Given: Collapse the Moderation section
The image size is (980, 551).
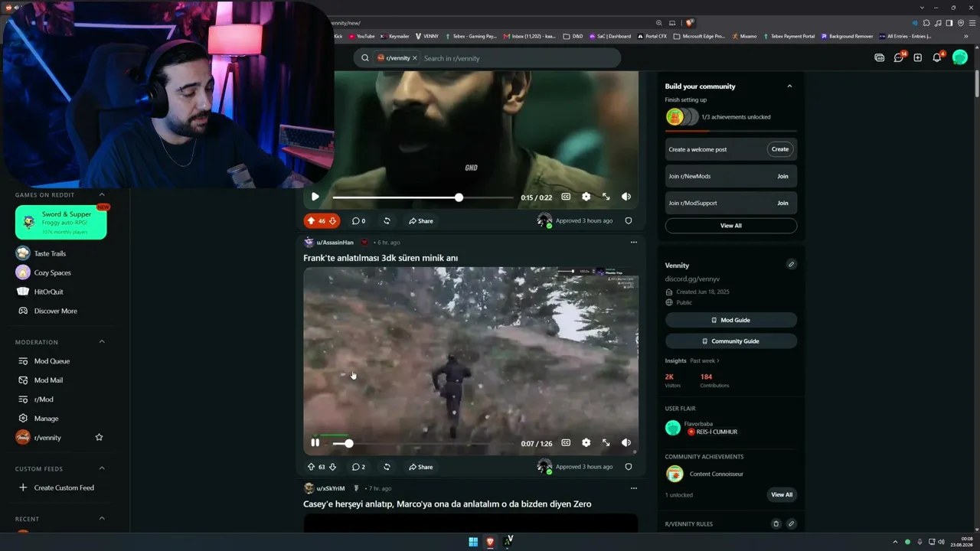Looking at the screenshot, I should [102, 342].
